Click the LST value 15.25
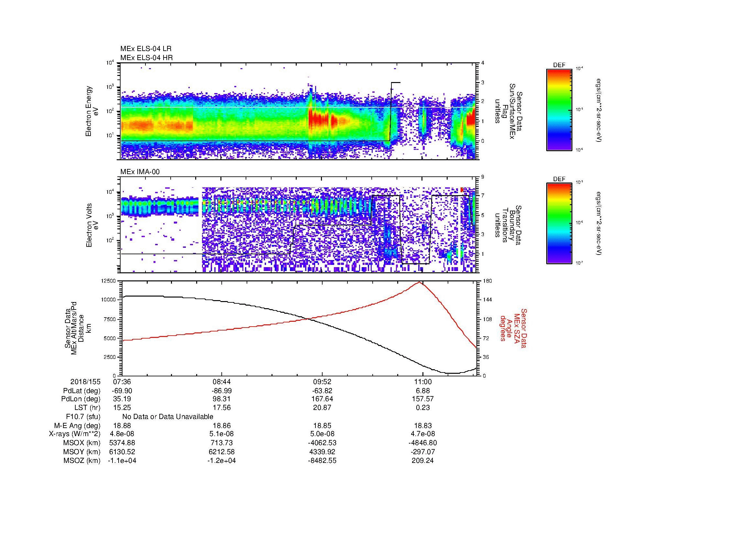 (x=122, y=407)
